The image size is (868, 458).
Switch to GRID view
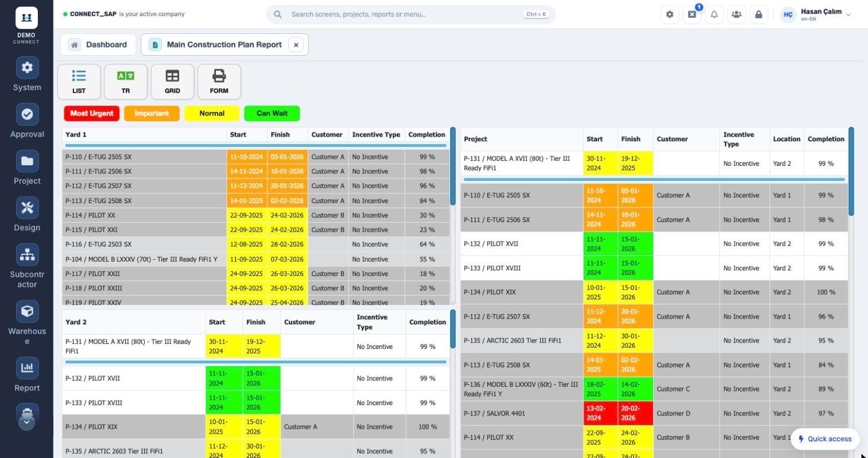(172, 81)
